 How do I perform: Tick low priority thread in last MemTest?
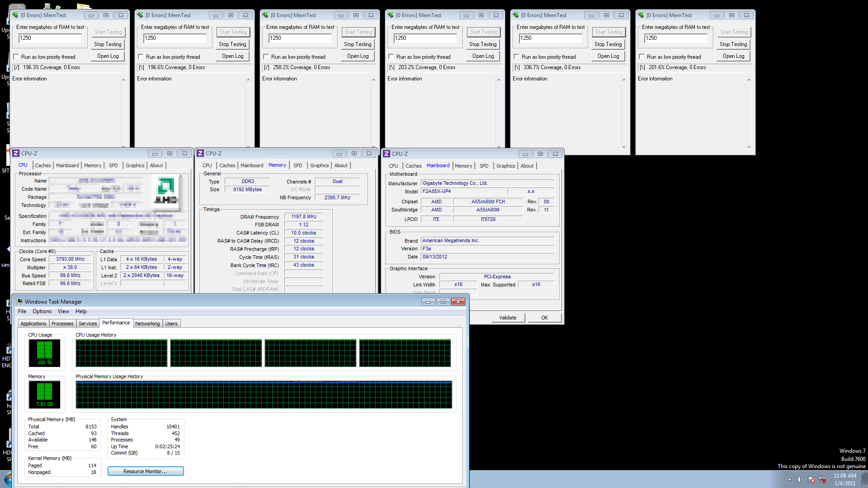(642, 57)
